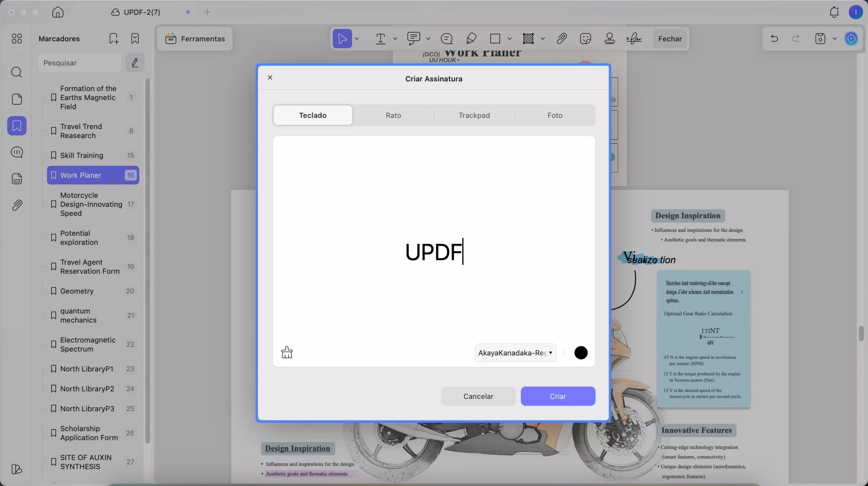Expand the text comment dropdown arrow
The height and width of the screenshot is (486, 868).
coord(428,39)
